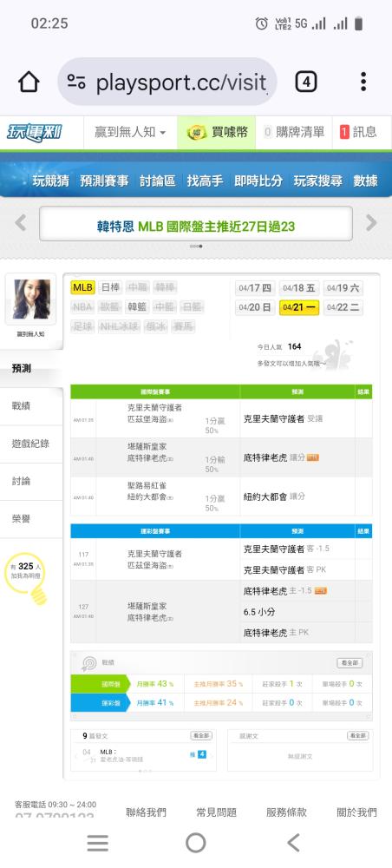Select the 足球 league filter
Screen dimensions: 392x868
click(x=83, y=326)
